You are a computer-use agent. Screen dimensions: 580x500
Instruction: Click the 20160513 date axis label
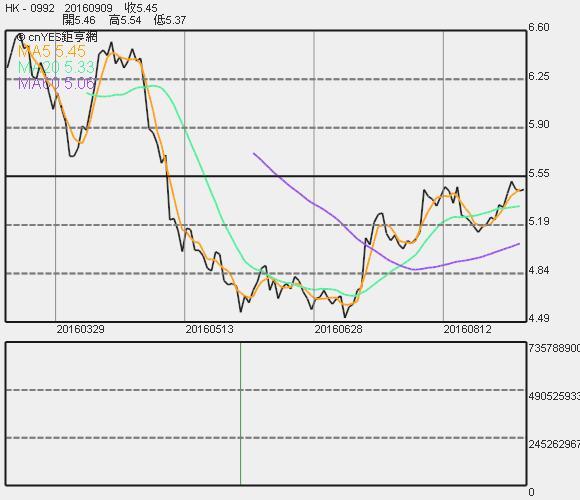209,329
